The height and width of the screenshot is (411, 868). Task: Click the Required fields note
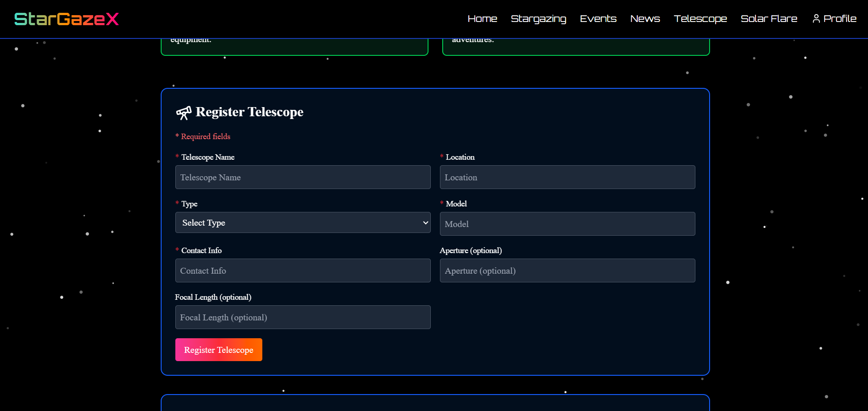point(203,136)
